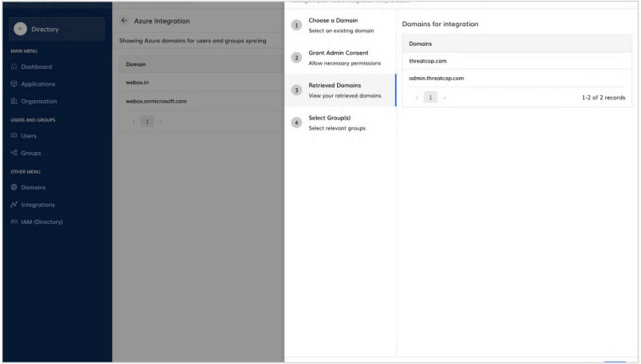This screenshot has height=364, width=641.
Task: Click the IAM (Directory) icon
Action: [13, 222]
